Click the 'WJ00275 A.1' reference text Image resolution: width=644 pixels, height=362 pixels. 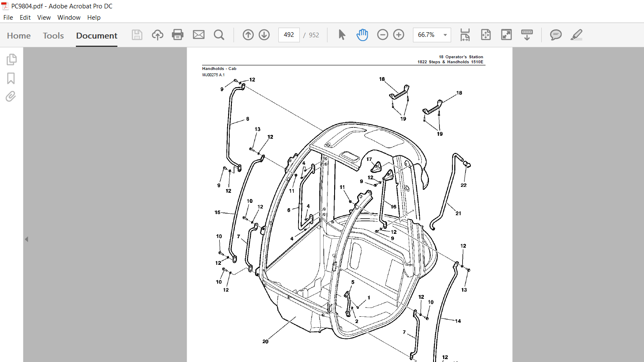213,75
